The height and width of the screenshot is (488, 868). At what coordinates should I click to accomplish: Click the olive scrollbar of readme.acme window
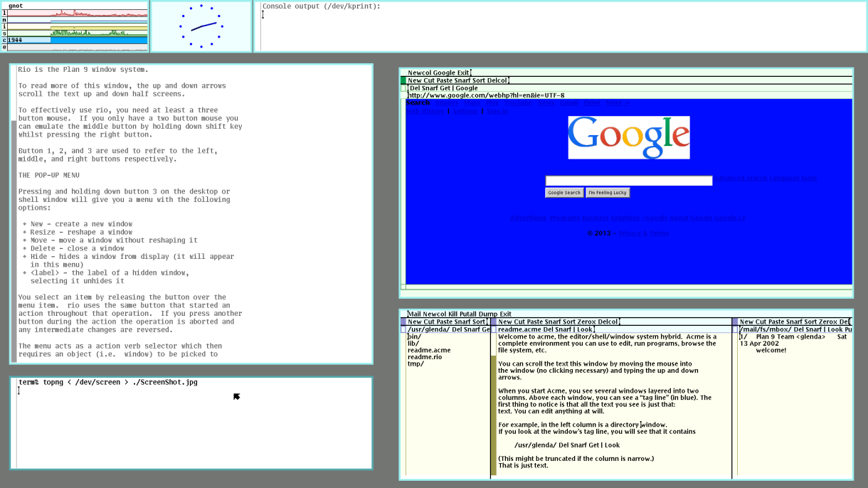pos(494,415)
